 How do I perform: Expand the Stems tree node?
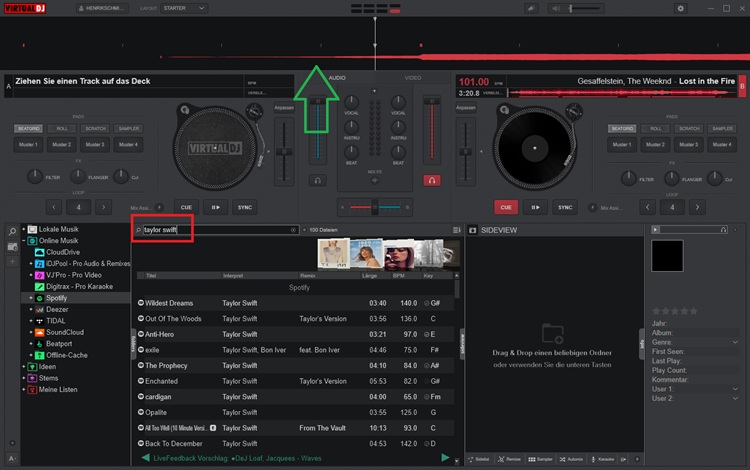pyautogui.click(x=23, y=378)
